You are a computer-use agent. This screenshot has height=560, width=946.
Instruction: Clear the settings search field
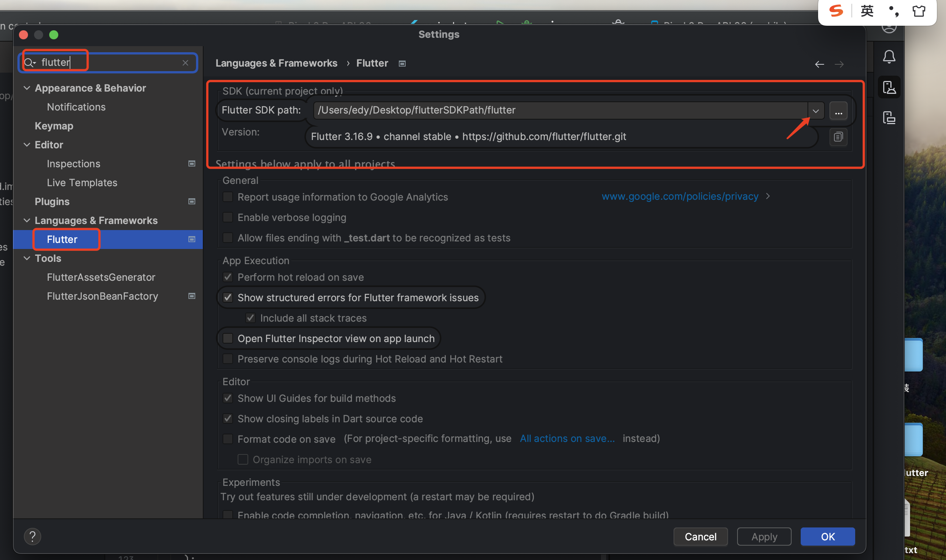(x=185, y=63)
